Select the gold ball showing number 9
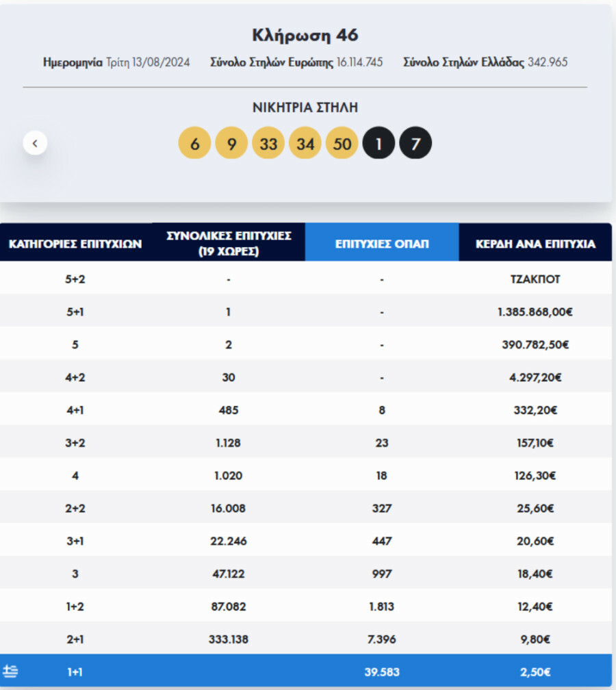 pos(231,142)
